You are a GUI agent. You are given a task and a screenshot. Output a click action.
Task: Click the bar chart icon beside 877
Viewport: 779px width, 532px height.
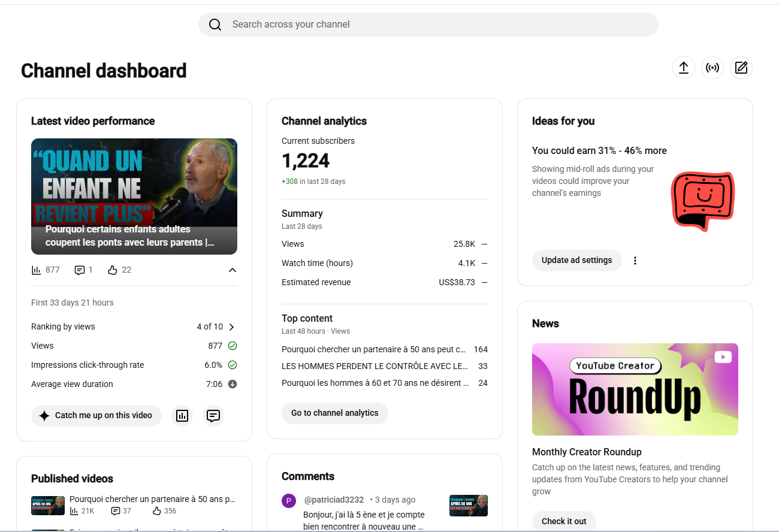coord(37,270)
